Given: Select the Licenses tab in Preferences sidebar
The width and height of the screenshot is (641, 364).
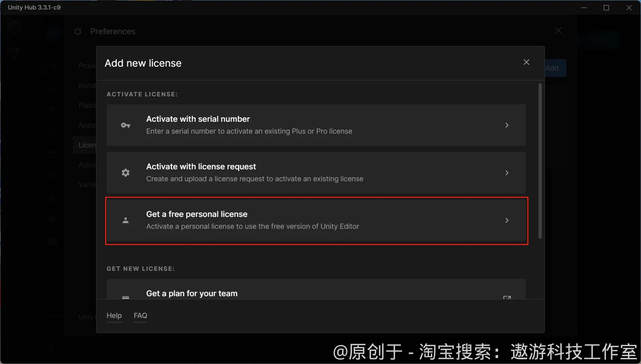Looking at the screenshot, I should (85, 145).
